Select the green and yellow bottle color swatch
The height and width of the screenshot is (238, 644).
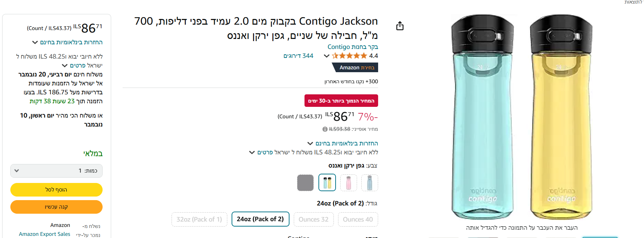327,183
